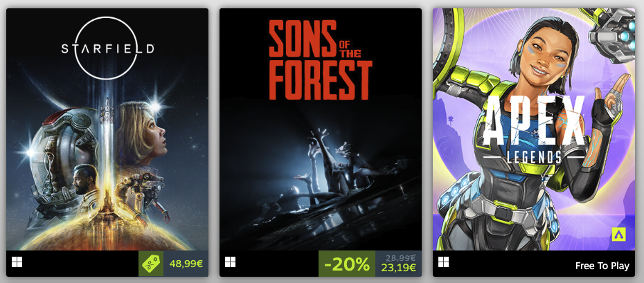
Task: Click the struck-through 28,99€ original price
Action: (x=398, y=257)
